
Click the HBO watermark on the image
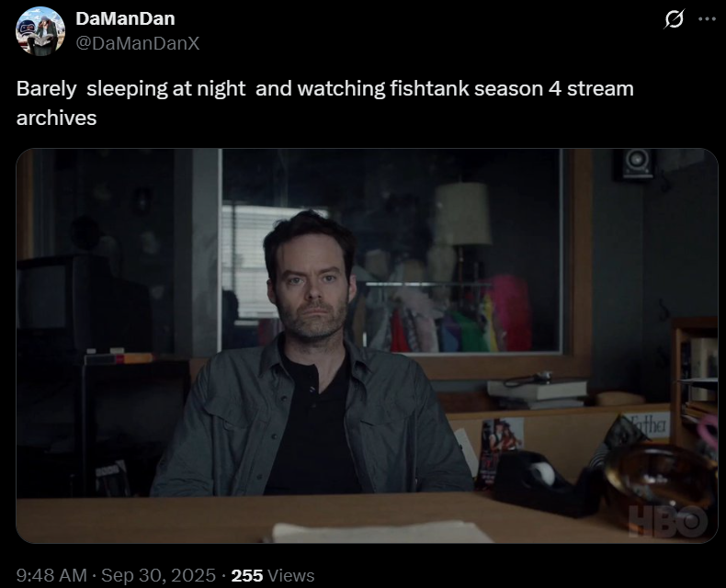coord(668,521)
